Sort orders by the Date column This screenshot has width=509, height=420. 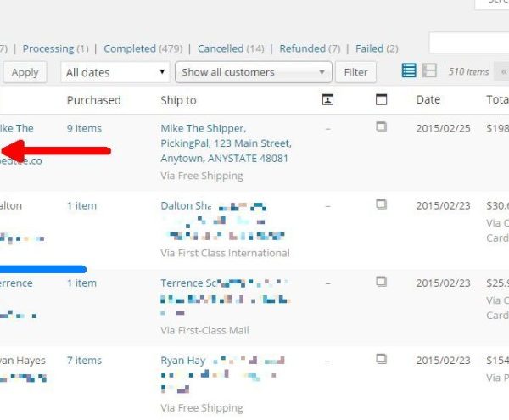[428, 100]
